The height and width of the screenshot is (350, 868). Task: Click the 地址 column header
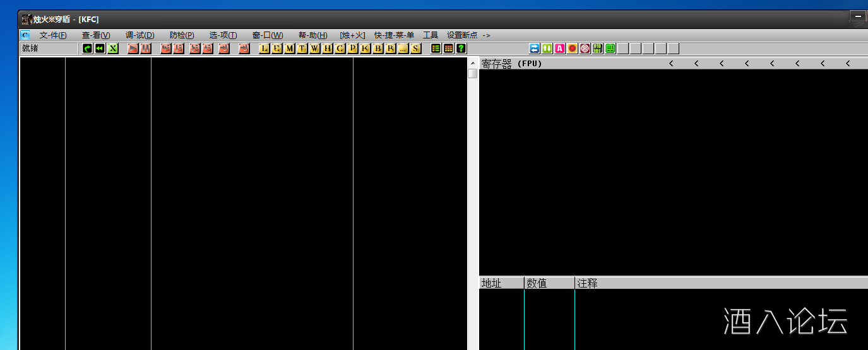click(501, 283)
